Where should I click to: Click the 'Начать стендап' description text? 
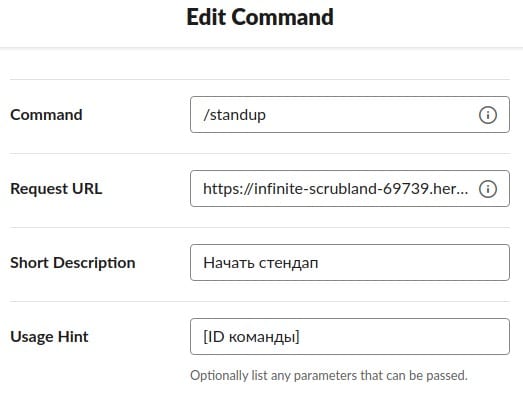[260, 263]
